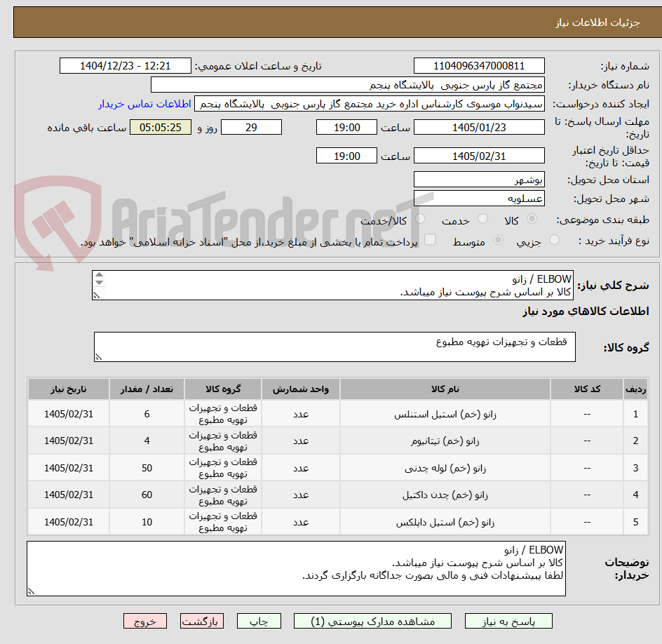662x644 pixels.
Task: Click scroll-down arrow in 'شرح کلی نیاز' box
Action: point(99,283)
